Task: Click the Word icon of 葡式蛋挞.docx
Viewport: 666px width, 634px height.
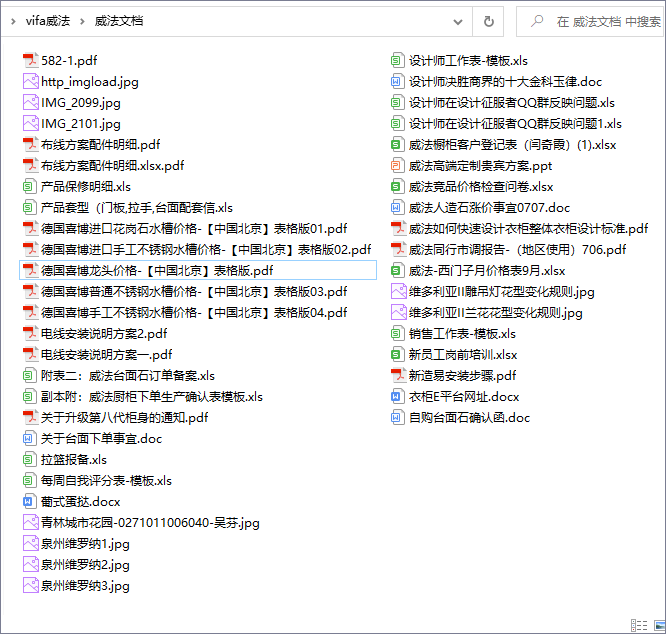Action: pos(28,502)
